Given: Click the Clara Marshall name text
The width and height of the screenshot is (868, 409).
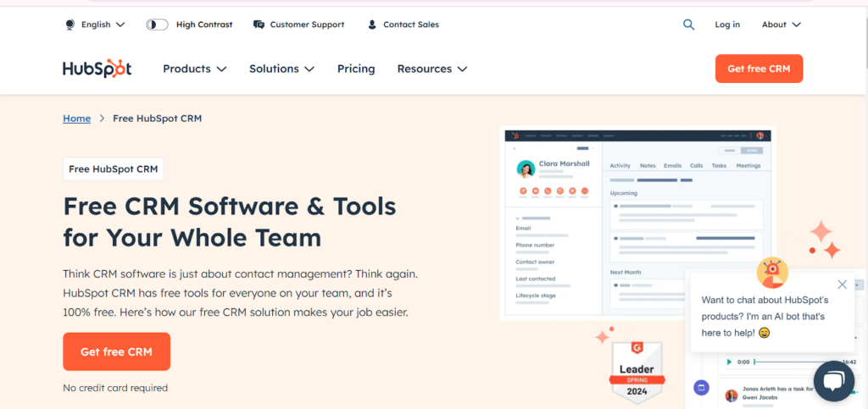Looking at the screenshot, I should coord(565,163).
